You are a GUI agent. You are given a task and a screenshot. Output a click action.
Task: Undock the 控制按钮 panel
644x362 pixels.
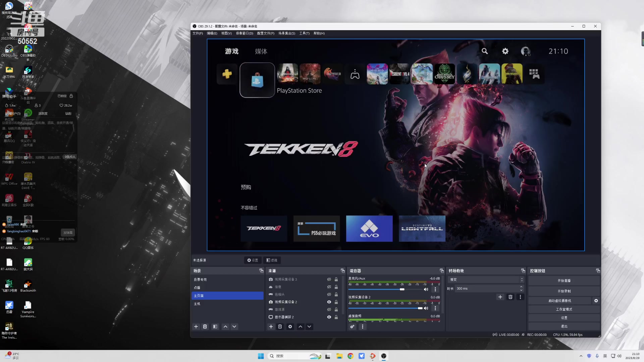[x=598, y=271]
